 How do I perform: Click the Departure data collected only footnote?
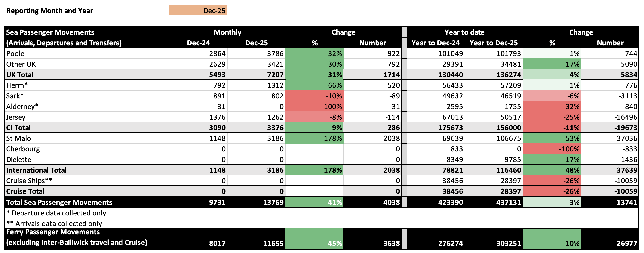pos(56,213)
